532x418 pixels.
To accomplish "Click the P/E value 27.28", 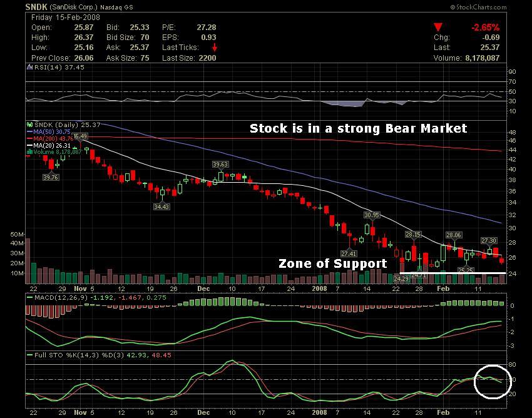I will click(x=207, y=28).
